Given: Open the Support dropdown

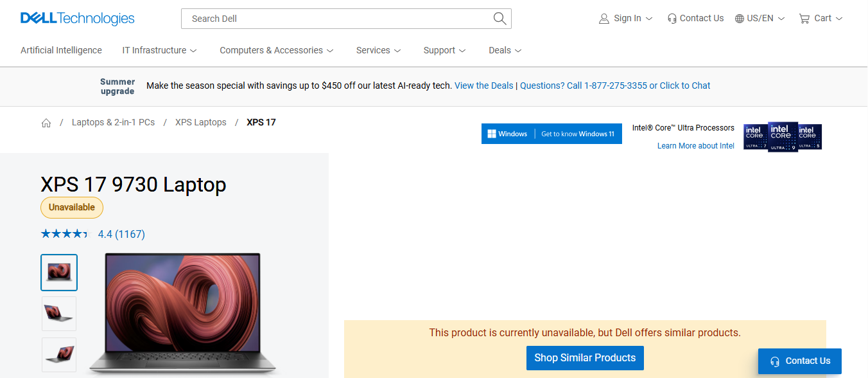Looking at the screenshot, I should point(444,50).
